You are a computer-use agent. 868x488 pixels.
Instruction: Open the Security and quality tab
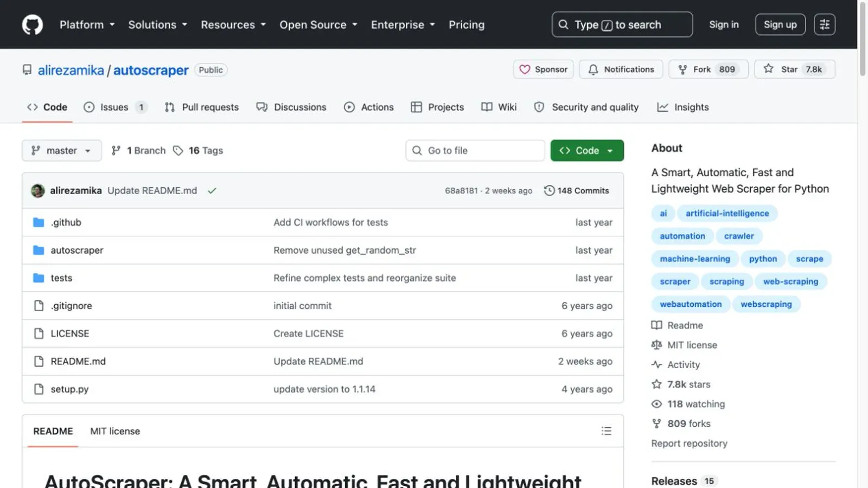coord(586,107)
